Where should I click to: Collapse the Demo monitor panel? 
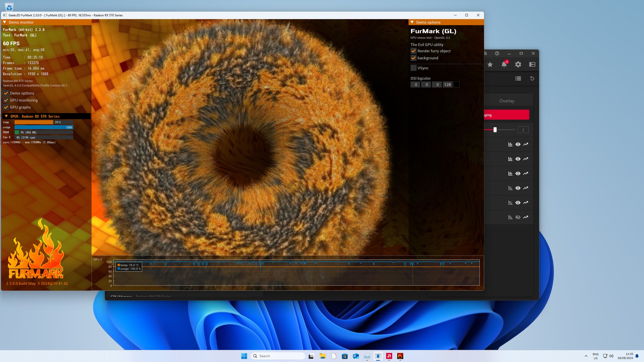pos(5,22)
